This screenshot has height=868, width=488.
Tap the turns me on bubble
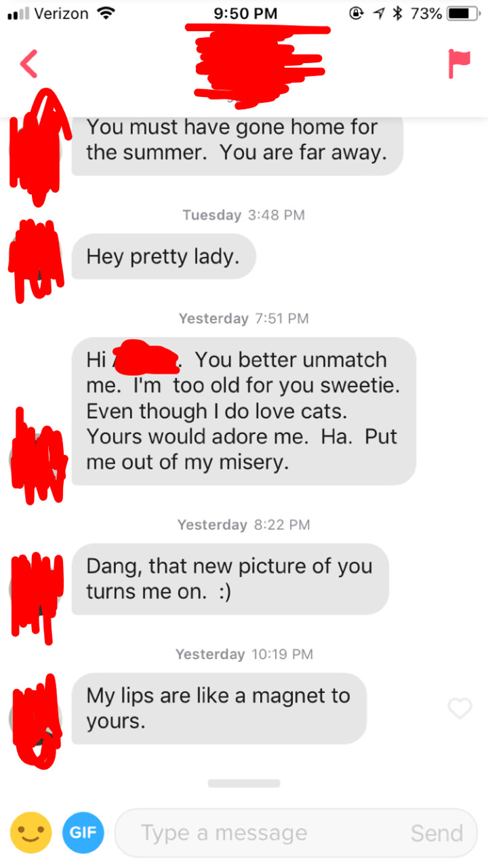(x=230, y=578)
